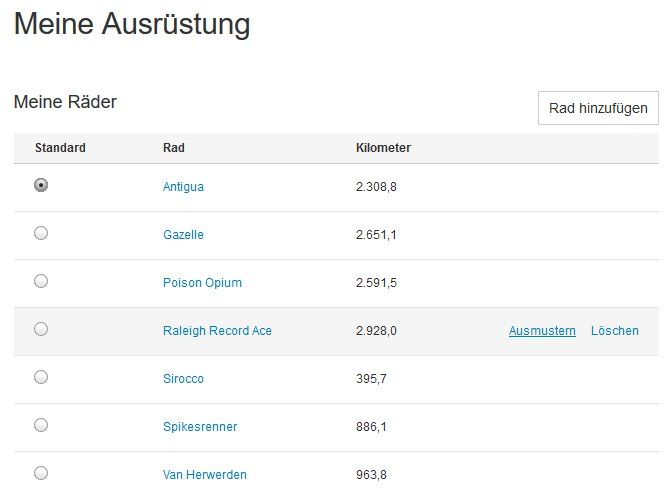664x497 pixels.
Task: Open the Van Herwerden link
Action: click(x=204, y=475)
